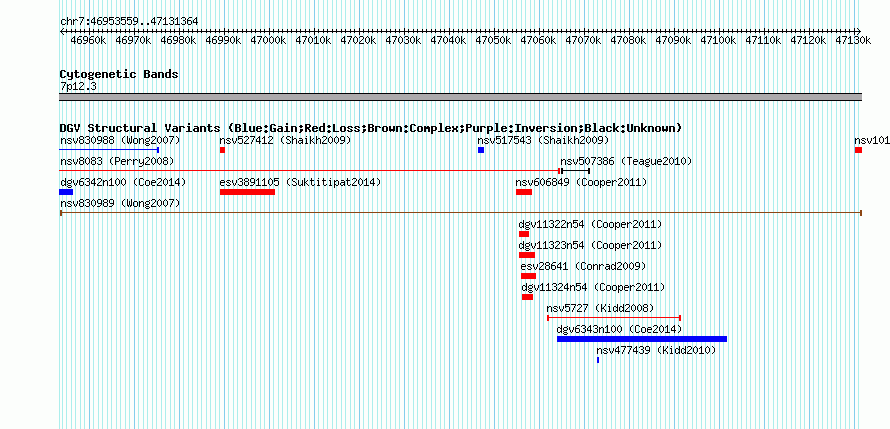Click the 46990k ruler tick label
The height and width of the screenshot is (429, 890).
[x=223, y=40]
